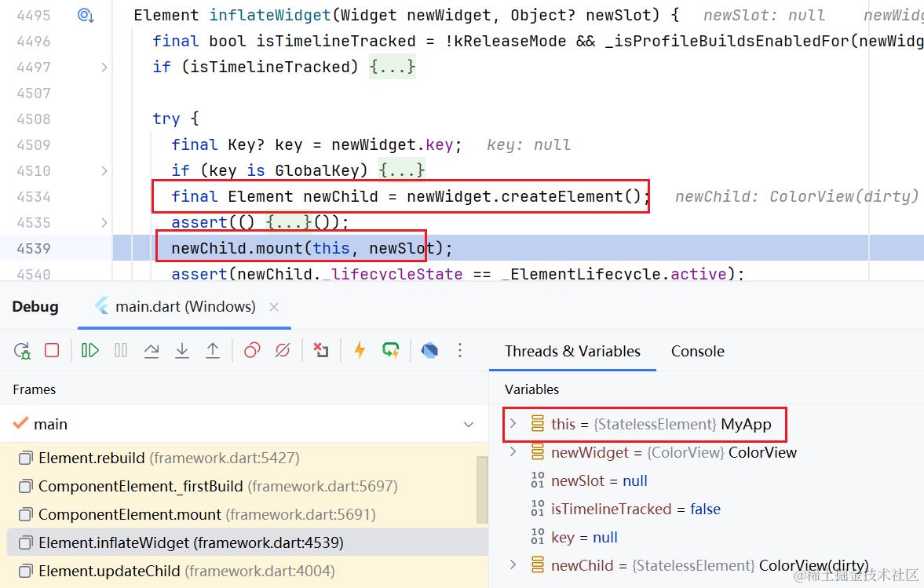This screenshot has height=588, width=924.
Task: Expand folded assert on line 4535
Action: (x=104, y=223)
